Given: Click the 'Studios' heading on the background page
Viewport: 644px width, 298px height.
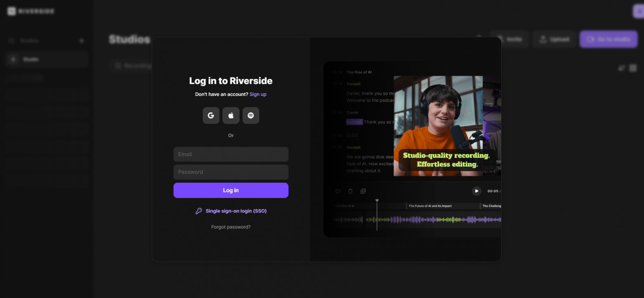Looking at the screenshot, I should [129, 39].
